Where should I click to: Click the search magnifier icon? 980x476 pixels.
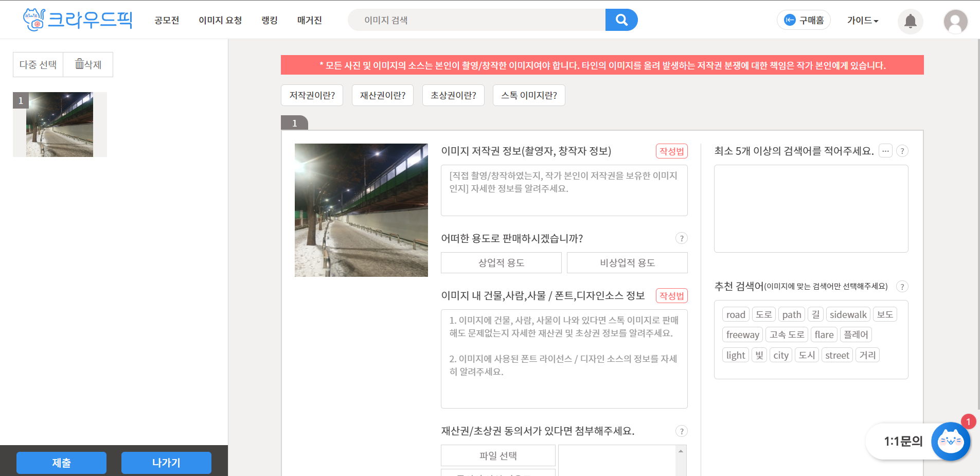[x=621, y=20]
